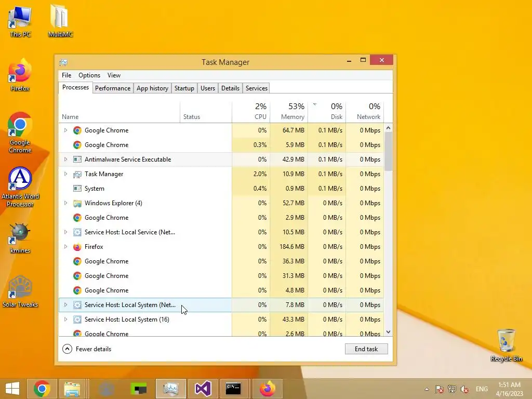Sort by the Disk column header

327,112
